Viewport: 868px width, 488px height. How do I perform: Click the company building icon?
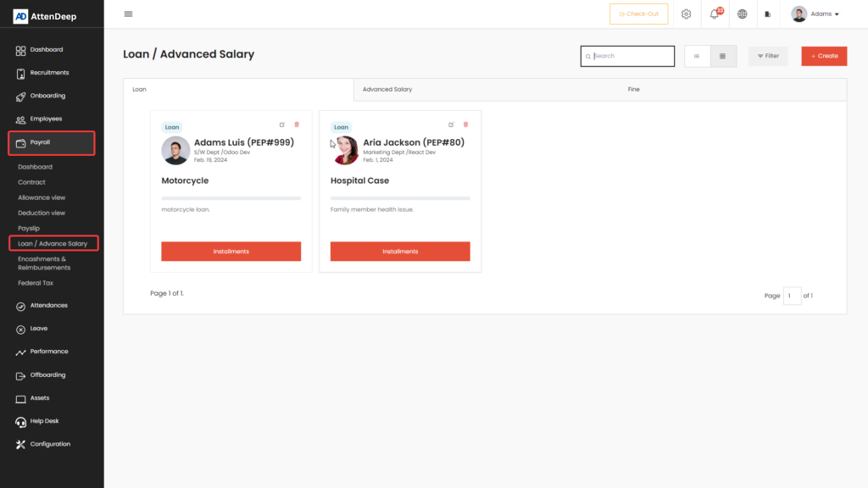pyautogui.click(x=768, y=14)
